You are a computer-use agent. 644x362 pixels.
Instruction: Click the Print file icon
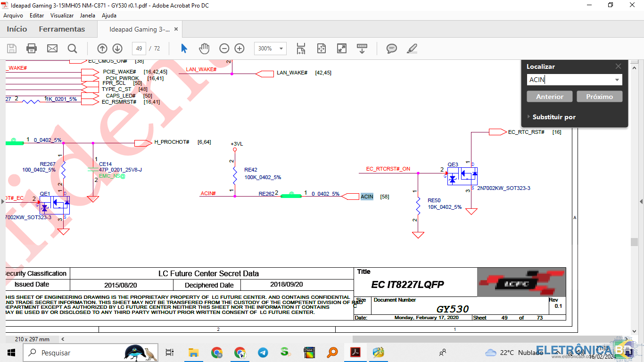(32, 49)
